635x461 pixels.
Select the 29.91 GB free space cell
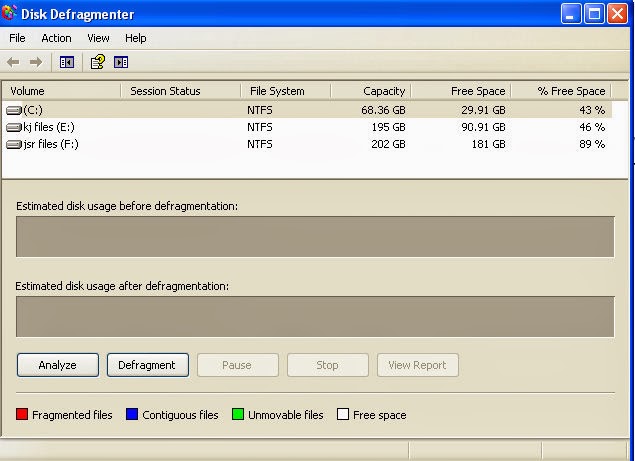point(483,110)
